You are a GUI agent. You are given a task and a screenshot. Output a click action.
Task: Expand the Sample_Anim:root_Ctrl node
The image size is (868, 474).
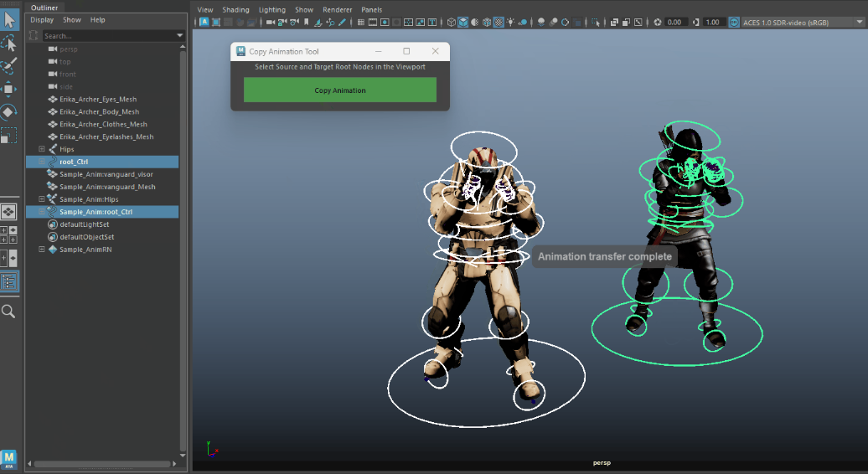[x=42, y=212]
